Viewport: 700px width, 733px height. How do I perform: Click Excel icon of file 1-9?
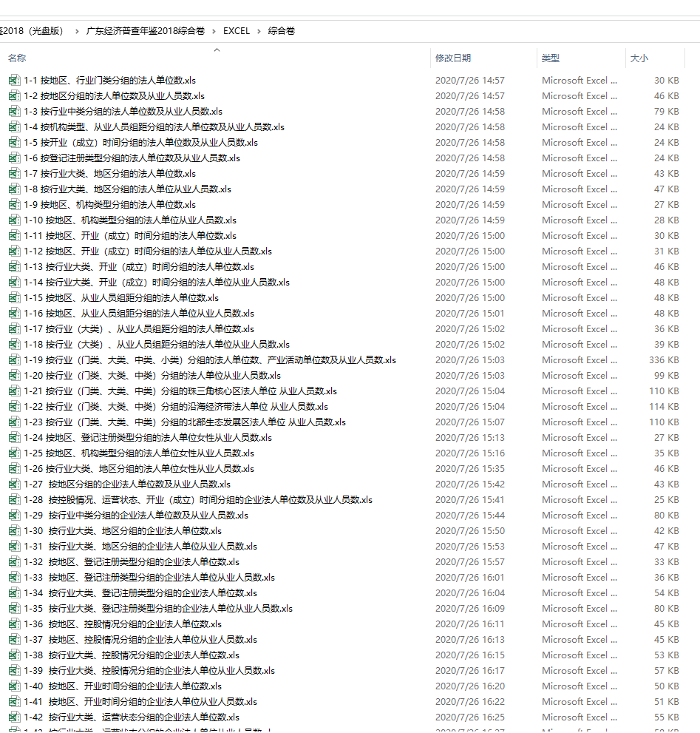[x=15, y=205]
